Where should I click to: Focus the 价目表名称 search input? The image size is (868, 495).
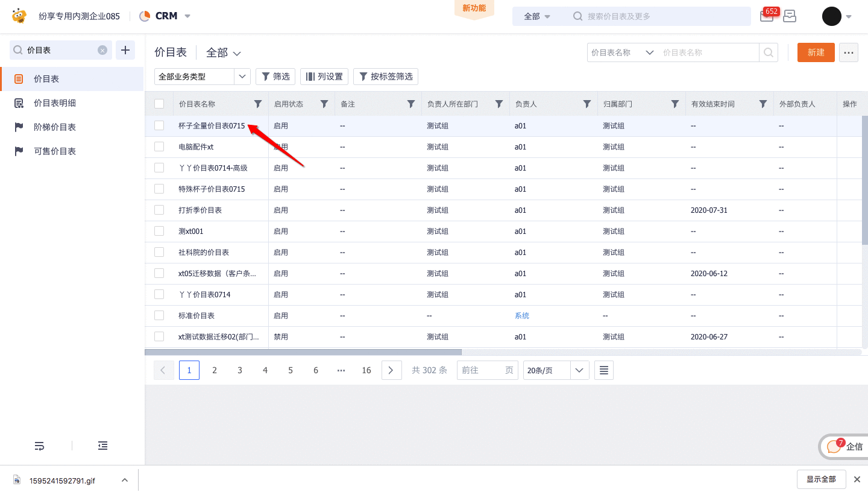[708, 52]
